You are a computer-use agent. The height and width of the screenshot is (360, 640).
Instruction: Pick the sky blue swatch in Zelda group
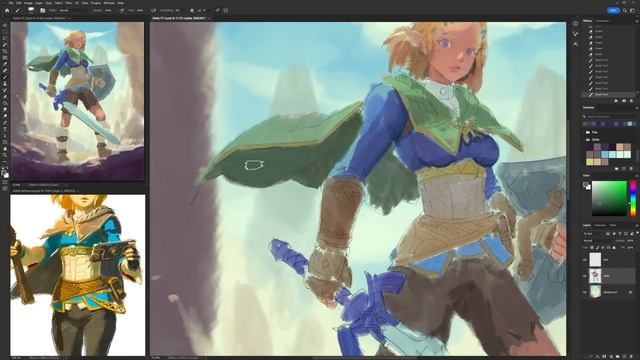coord(605,155)
